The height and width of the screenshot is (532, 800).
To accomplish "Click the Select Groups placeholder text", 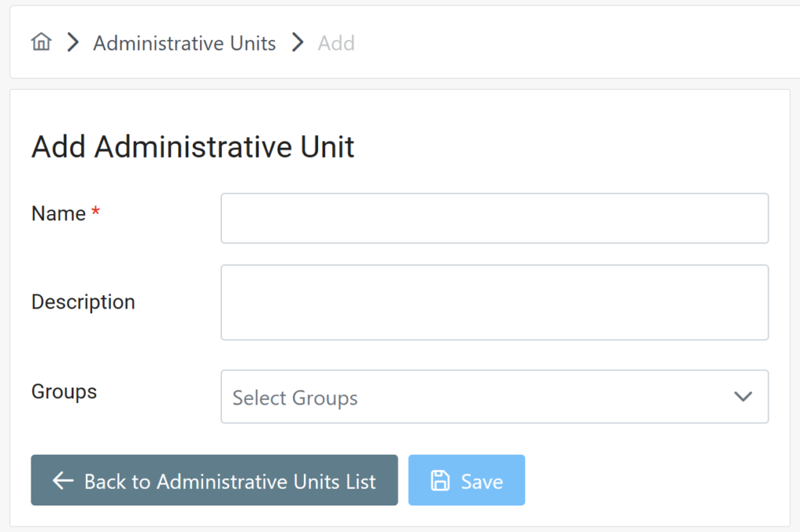I will click(x=295, y=398).
